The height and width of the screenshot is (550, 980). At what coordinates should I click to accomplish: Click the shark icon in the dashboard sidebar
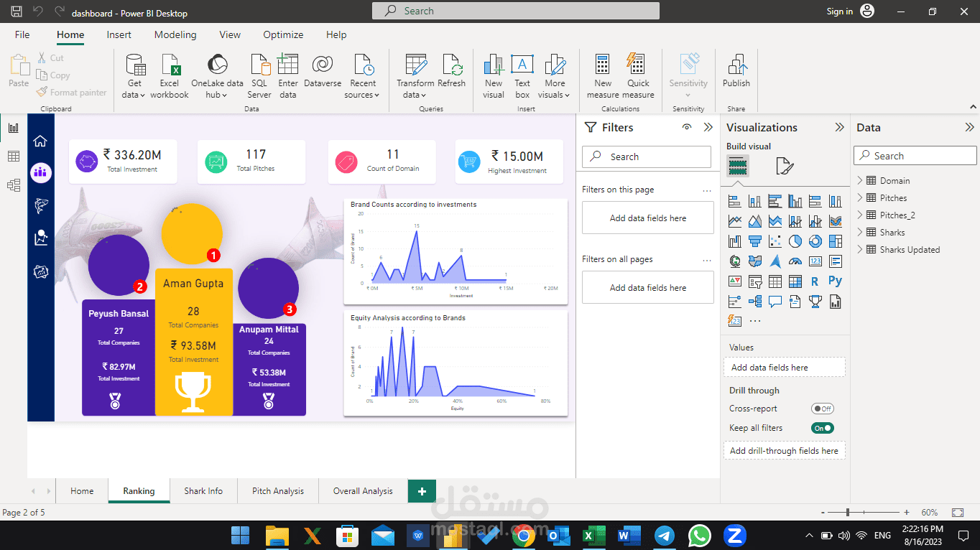[41, 206]
